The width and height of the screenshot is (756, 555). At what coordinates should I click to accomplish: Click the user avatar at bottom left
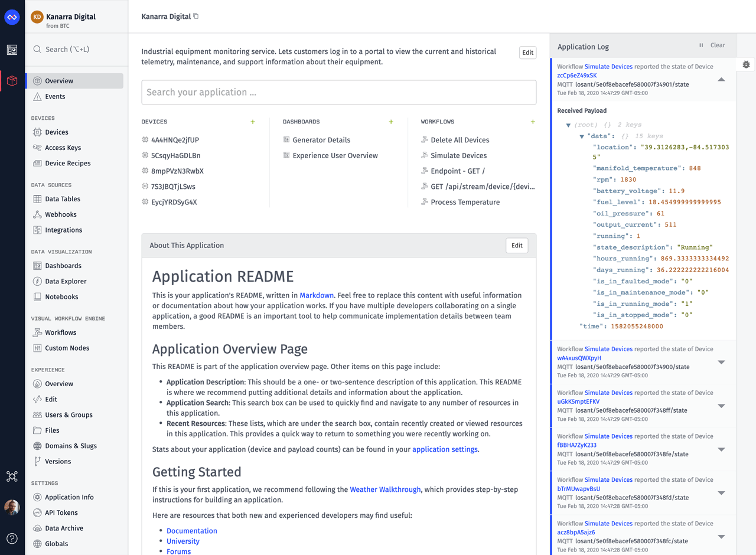[12, 507]
